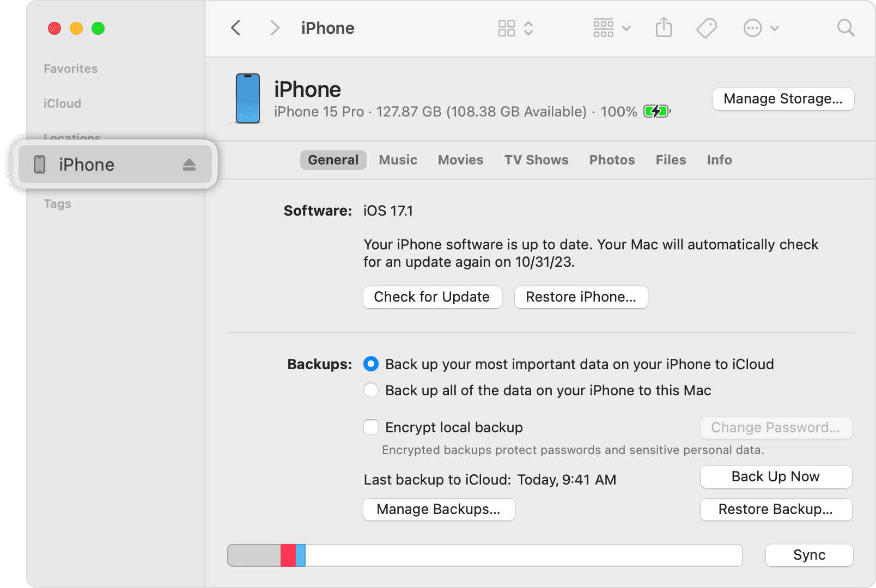Click the Tags sidebar heading

57,204
